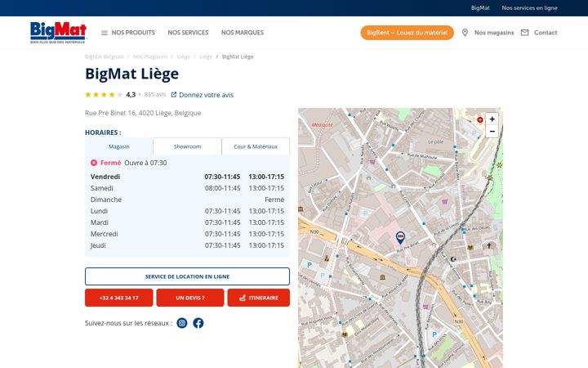Click BigRent – Louez du matériel button

[x=408, y=33]
